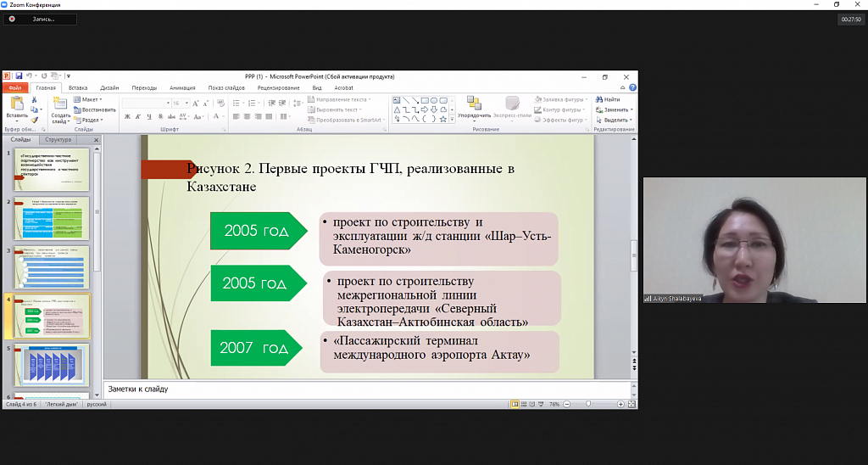Select slide 5 thumbnail

pyautogui.click(x=52, y=365)
